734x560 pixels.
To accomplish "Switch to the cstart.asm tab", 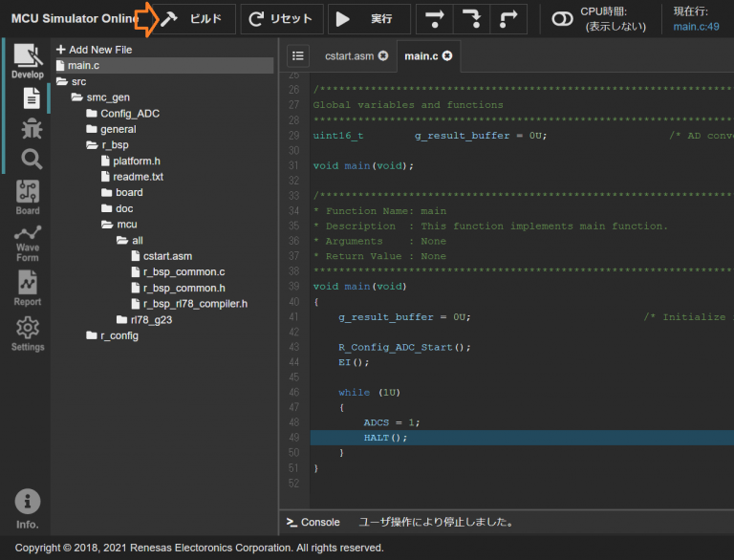I will pyautogui.click(x=349, y=56).
